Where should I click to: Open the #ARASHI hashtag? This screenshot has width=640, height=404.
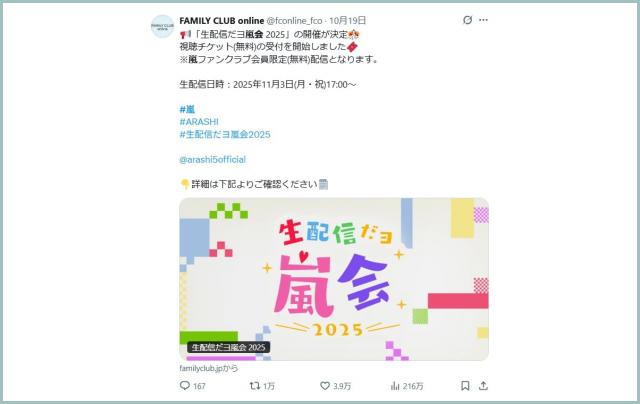(199, 122)
